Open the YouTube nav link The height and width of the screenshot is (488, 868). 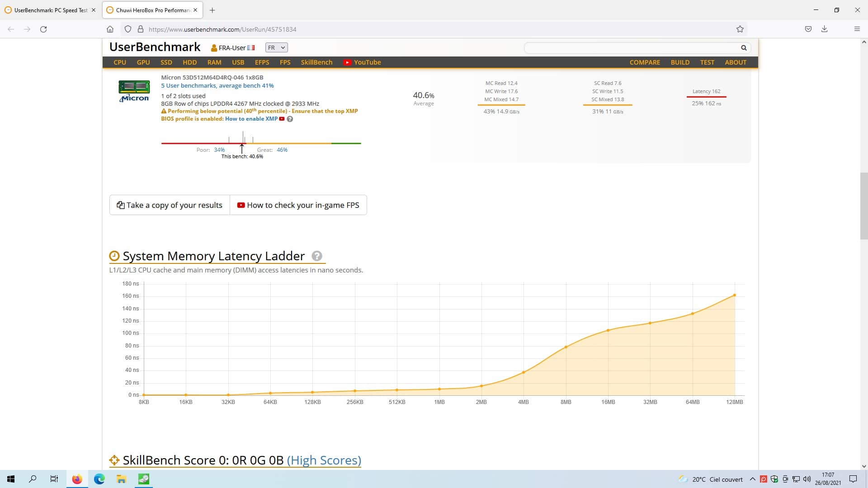tap(362, 62)
